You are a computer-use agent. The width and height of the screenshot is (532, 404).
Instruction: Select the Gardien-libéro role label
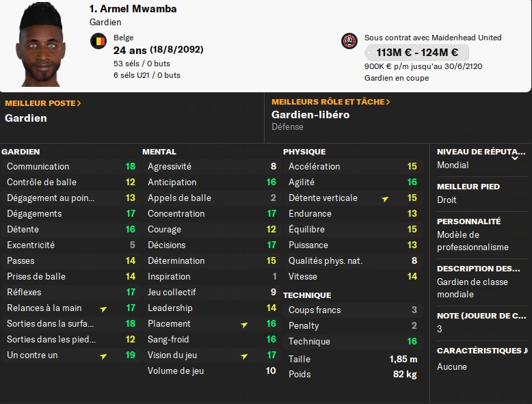310,115
